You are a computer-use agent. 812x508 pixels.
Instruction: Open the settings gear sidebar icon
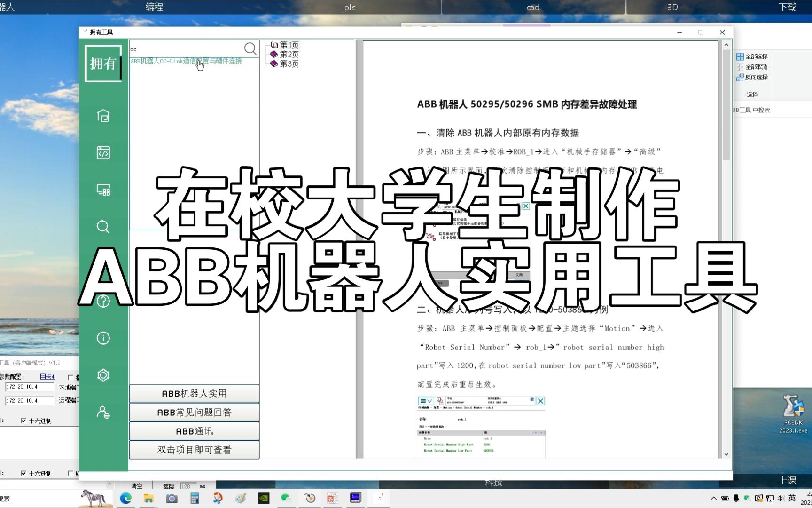pyautogui.click(x=103, y=375)
